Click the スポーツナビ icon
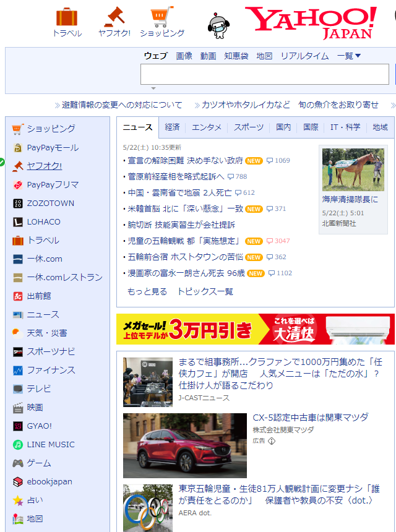 tap(18, 352)
